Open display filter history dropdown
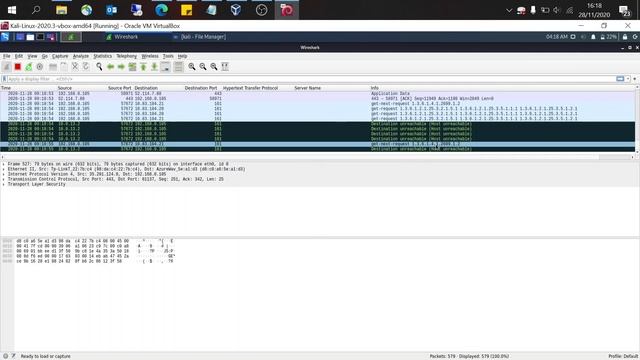This screenshot has height=360, width=640. 628,79
